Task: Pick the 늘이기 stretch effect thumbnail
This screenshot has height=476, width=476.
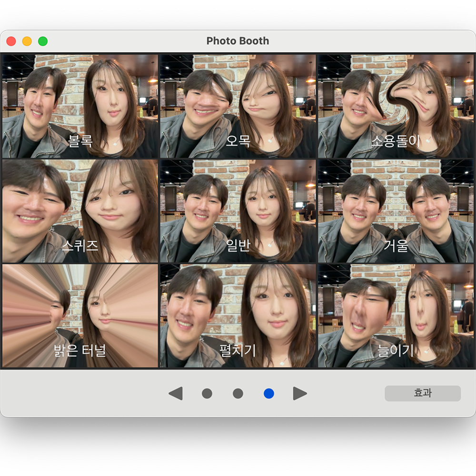Action: 396,316
